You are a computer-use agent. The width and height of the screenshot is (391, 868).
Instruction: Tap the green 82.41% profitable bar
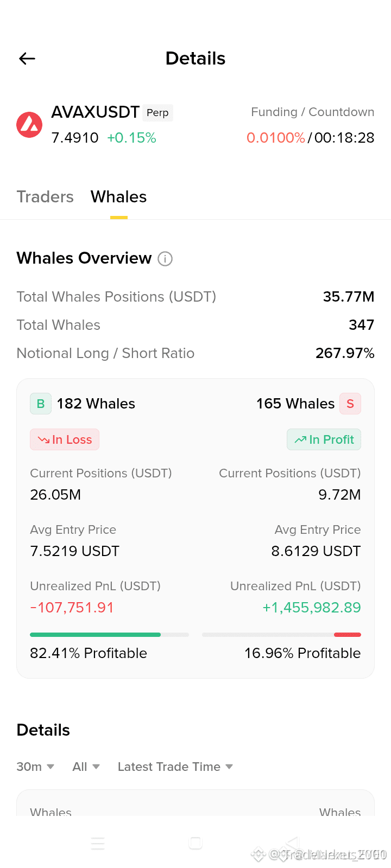pos(96,634)
